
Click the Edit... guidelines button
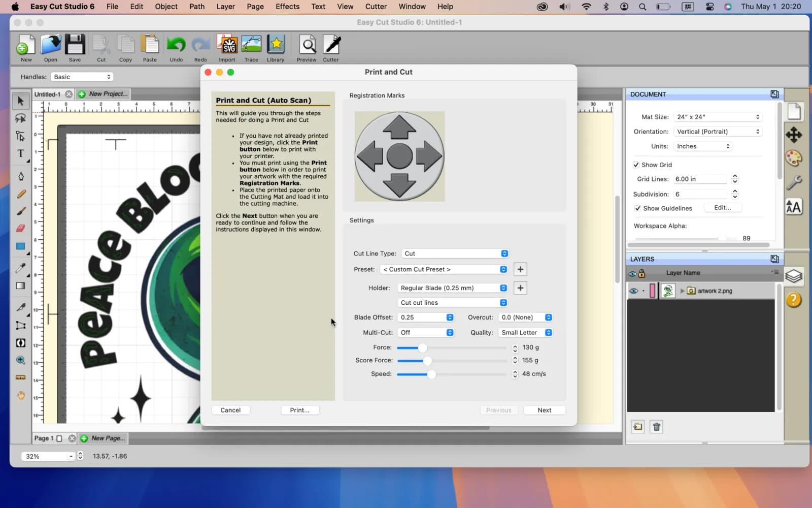723,208
